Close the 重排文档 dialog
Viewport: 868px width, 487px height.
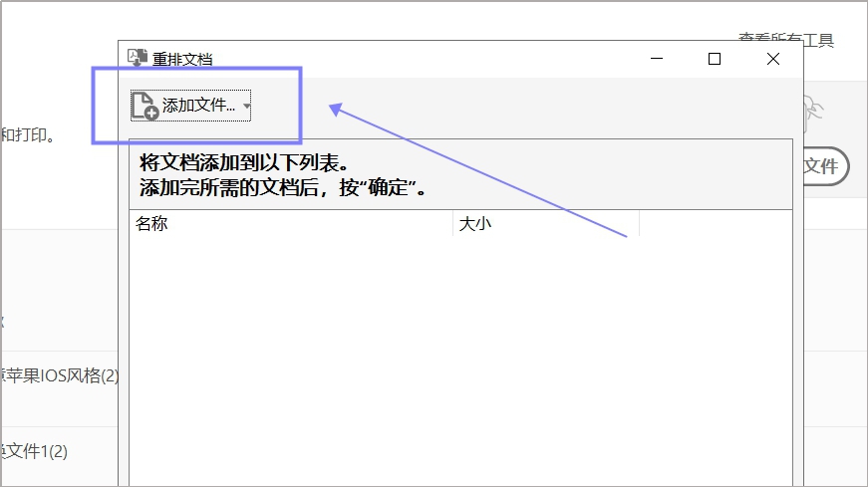[x=772, y=59]
